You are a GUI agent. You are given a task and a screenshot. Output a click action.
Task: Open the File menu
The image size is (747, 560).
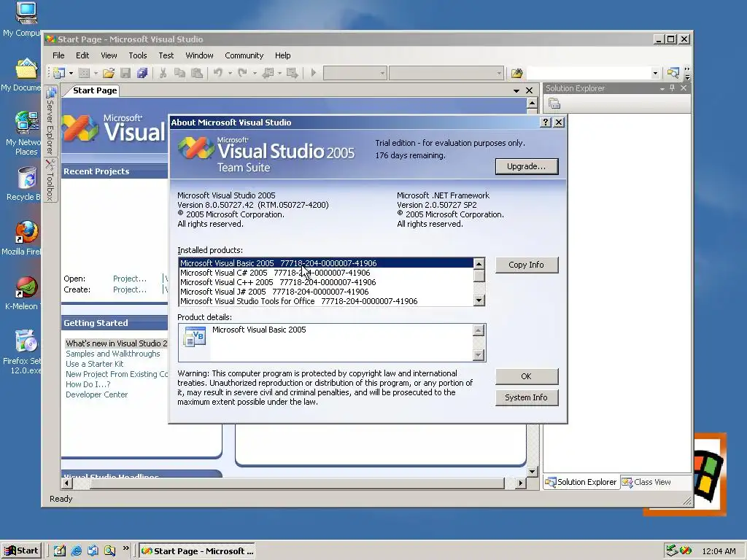tap(58, 55)
